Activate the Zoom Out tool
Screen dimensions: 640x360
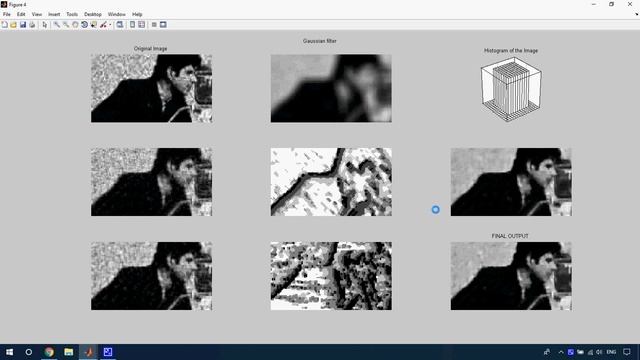66,25
